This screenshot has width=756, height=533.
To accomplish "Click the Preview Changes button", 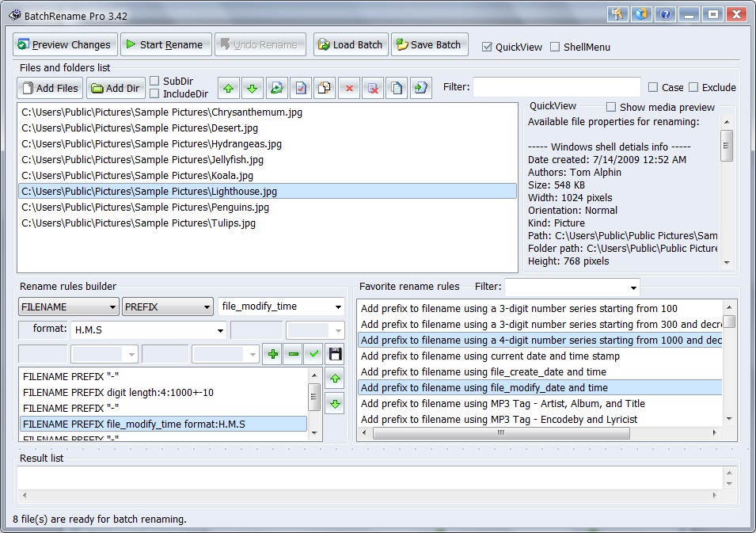I will tap(66, 44).
